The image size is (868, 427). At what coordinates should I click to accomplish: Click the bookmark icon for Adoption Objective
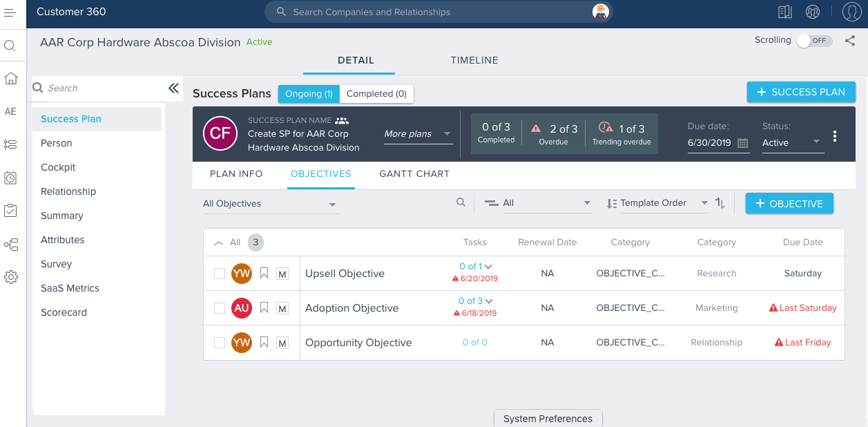tap(264, 308)
